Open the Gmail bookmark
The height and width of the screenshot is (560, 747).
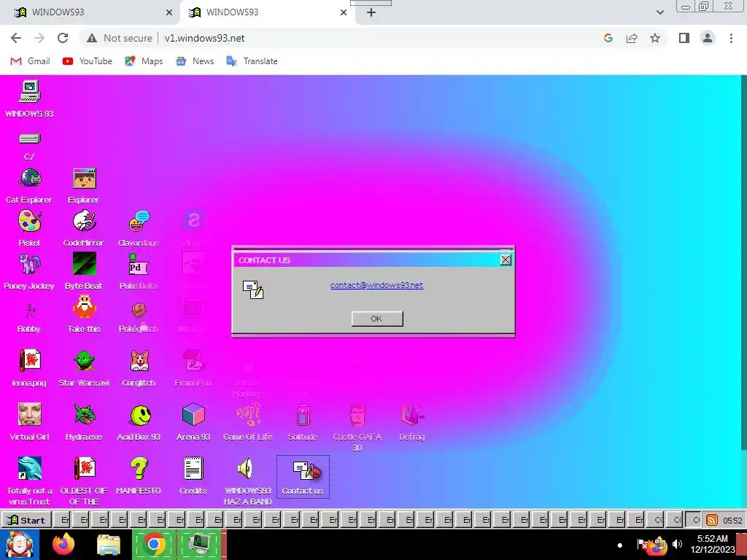tap(30, 61)
